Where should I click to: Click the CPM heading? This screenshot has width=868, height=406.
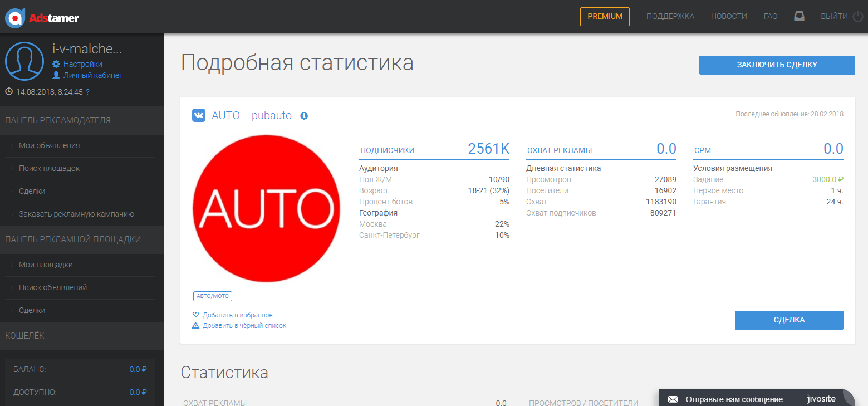click(703, 150)
